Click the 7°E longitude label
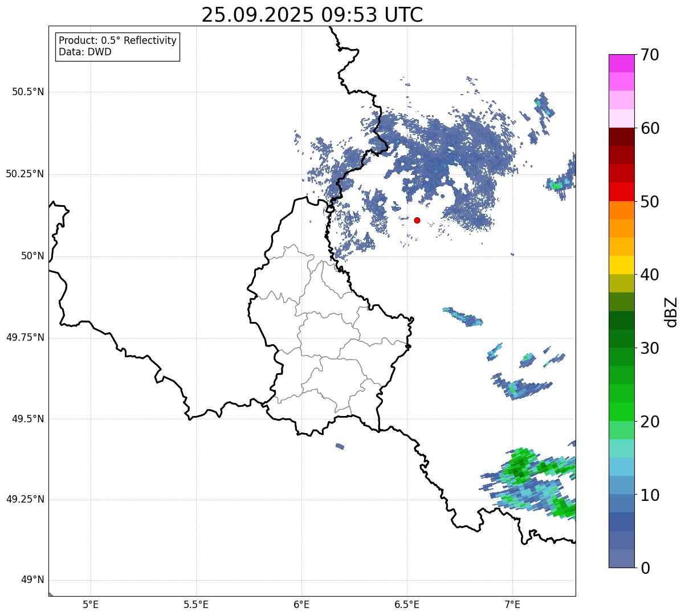The image size is (685, 616). click(x=512, y=605)
